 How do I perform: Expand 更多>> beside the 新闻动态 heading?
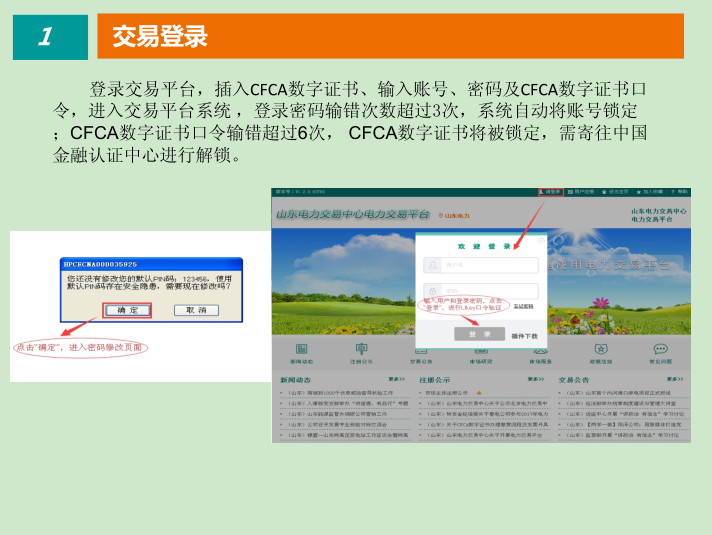pos(395,380)
